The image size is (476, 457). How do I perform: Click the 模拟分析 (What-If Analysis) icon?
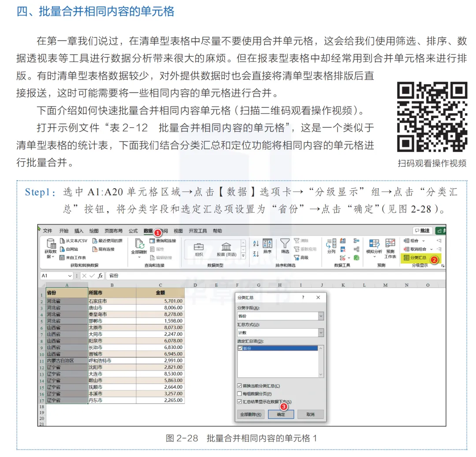(374, 244)
